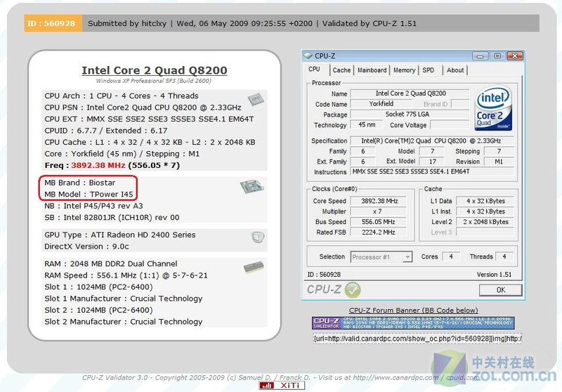Click the Windows XP Professional SP3 subtitle

click(153, 81)
